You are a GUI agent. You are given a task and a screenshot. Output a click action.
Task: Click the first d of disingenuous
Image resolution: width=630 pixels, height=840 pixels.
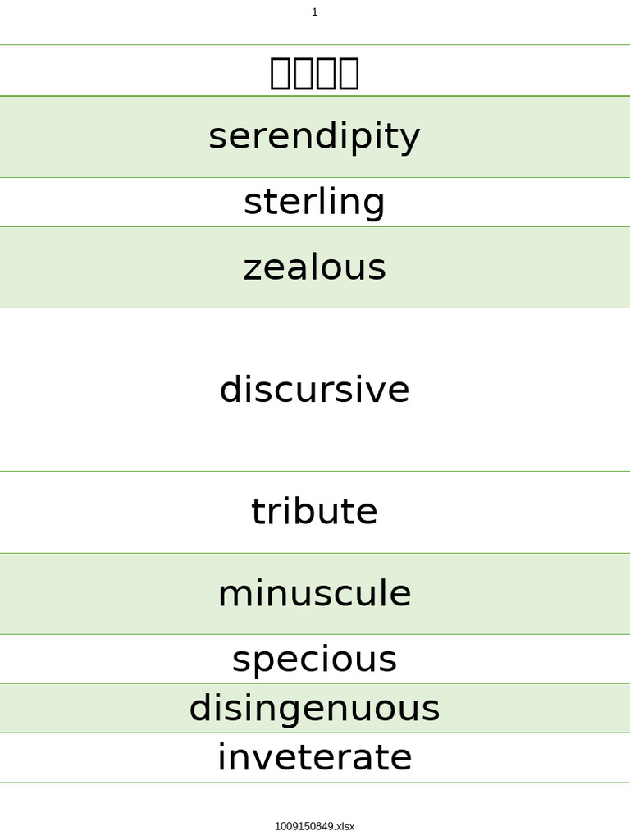[199, 708]
